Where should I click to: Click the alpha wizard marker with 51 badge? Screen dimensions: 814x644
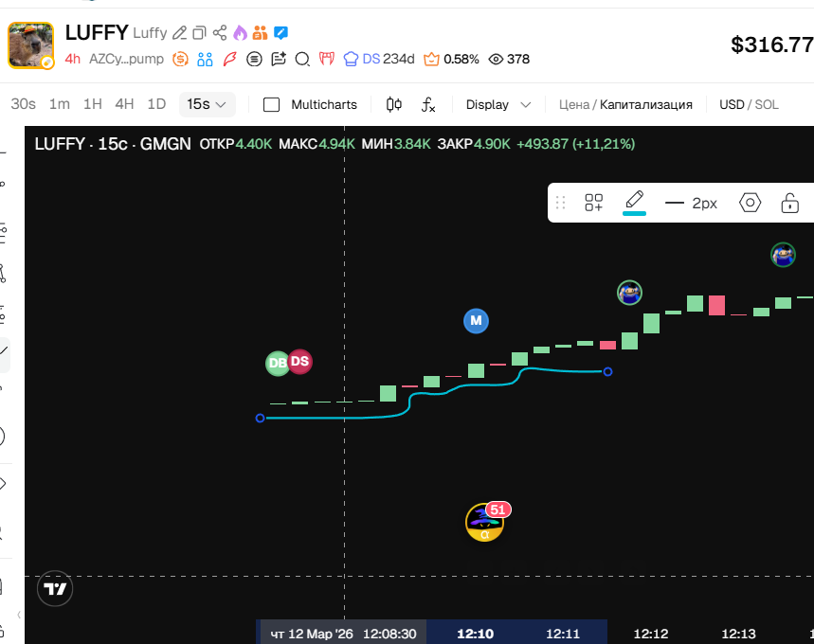(x=485, y=522)
